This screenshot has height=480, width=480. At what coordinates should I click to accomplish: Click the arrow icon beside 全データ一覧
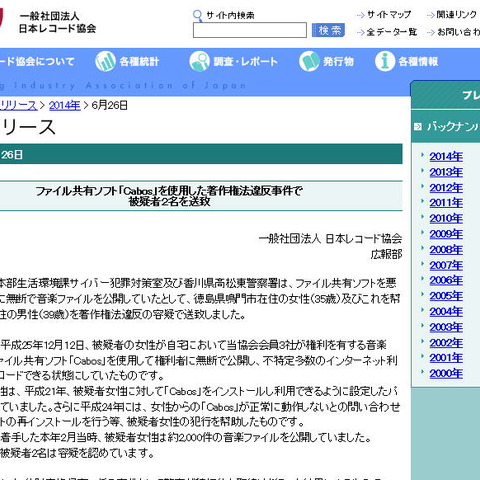[360, 32]
